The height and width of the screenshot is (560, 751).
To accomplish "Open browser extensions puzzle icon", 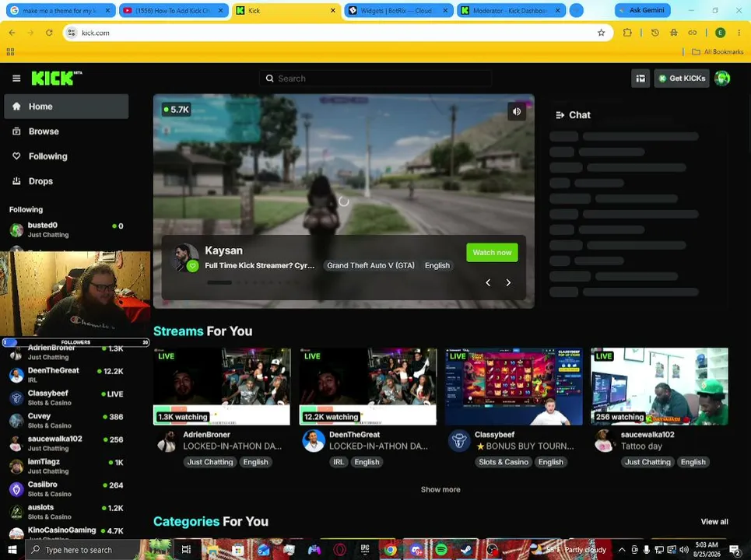I will point(627,33).
